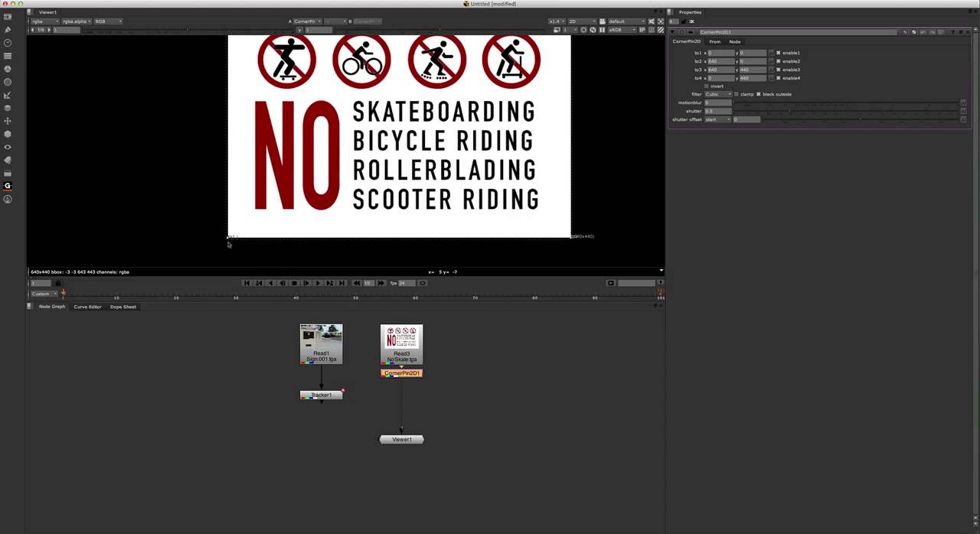
Task: Enable the invert checkbox
Action: point(707,86)
